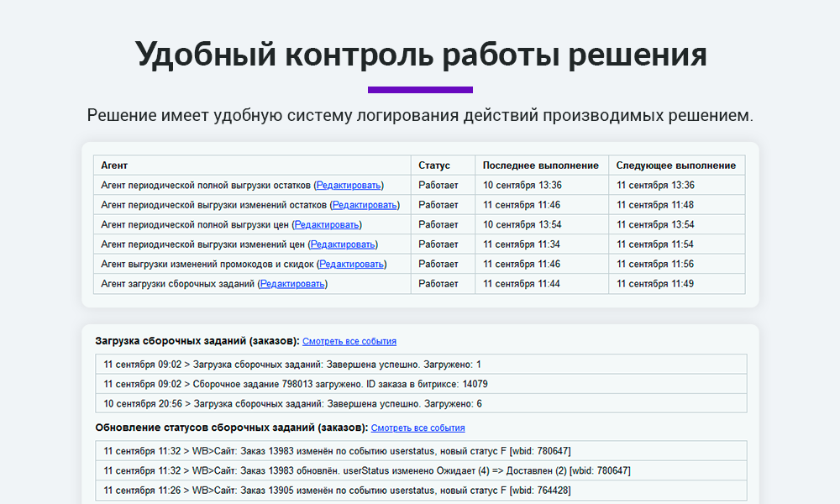Viewport: 840px width, 504px height.
Task: Click the Статус column header
Action: click(x=434, y=165)
